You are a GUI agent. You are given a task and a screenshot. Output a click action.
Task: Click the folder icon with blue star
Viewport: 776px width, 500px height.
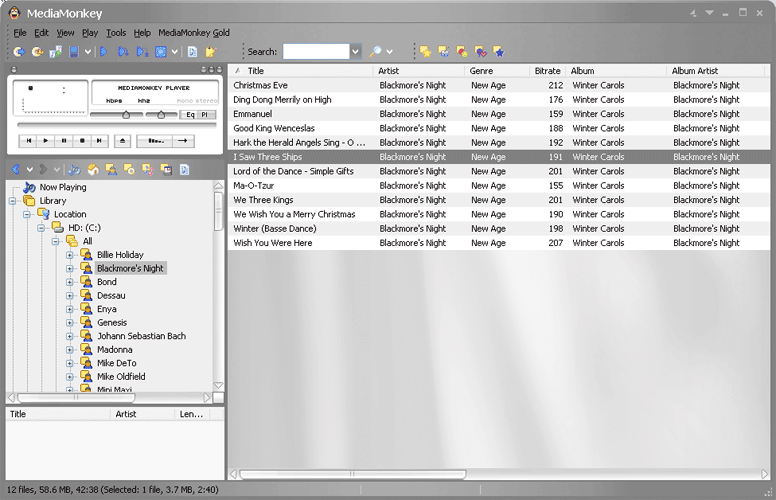point(498,51)
